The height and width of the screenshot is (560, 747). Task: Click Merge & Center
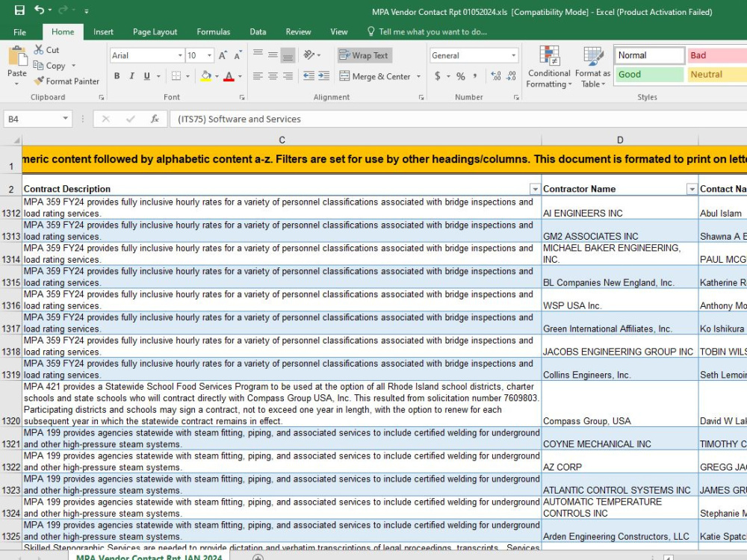376,76
